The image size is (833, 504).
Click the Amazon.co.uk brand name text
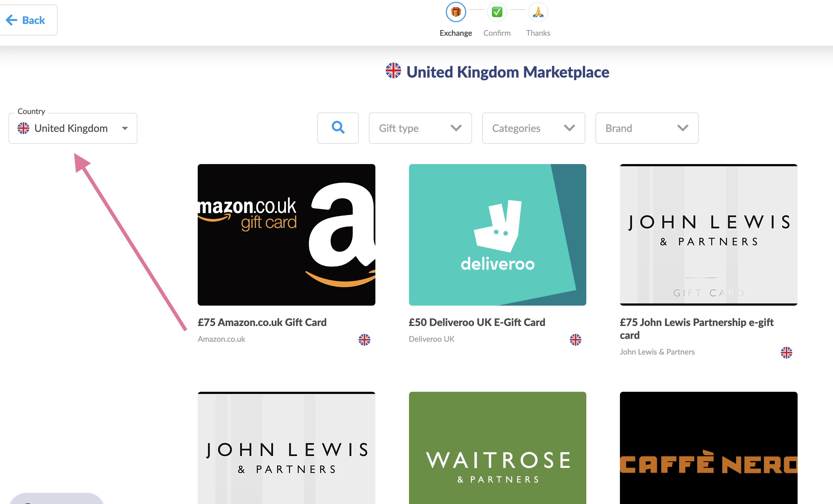(x=221, y=339)
